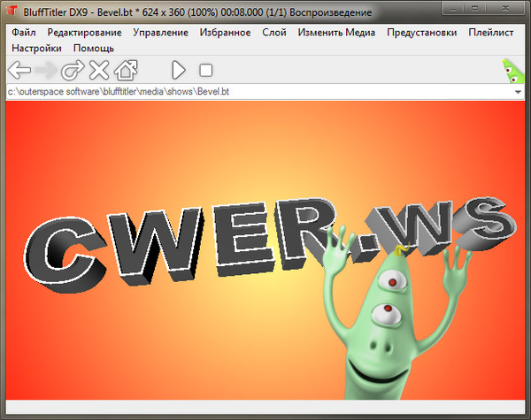
Task: Expand the file path dropdown arrow
Action: (517, 92)
